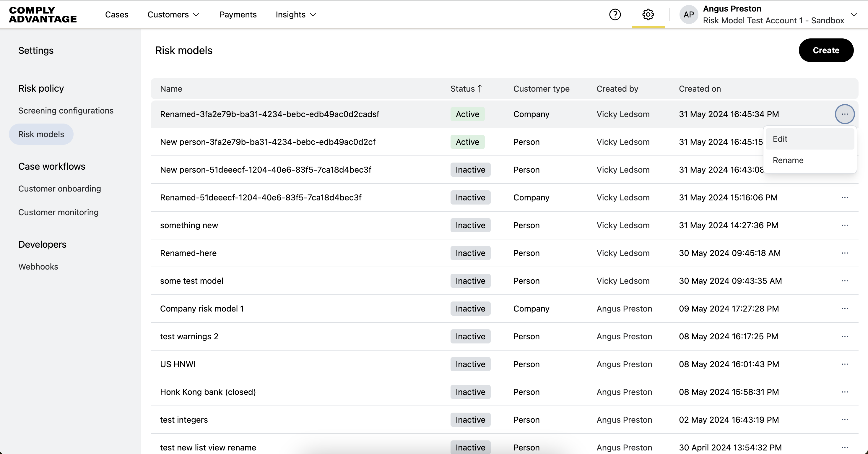
Task: Click the Create button
Action: [x=825, y=50]
